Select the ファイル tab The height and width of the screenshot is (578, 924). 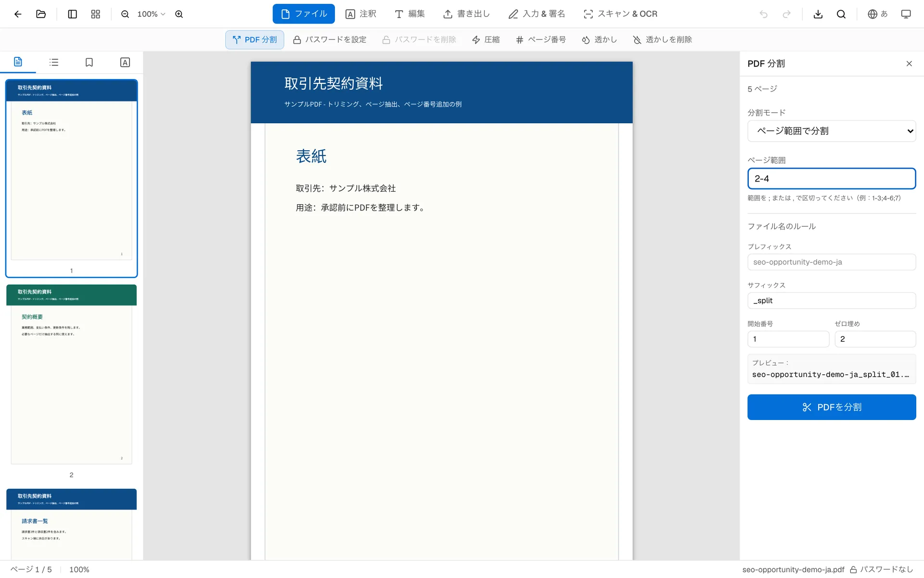coord(304,14)
